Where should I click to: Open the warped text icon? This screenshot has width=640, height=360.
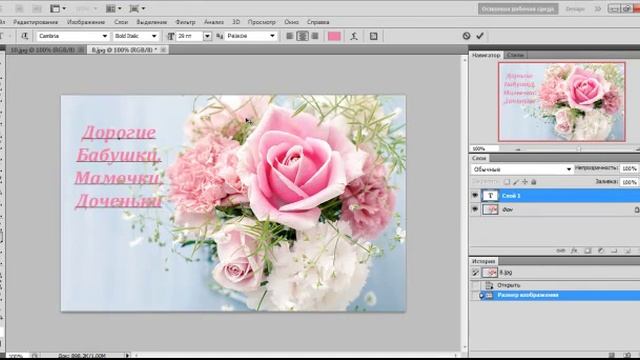(354, 36)
